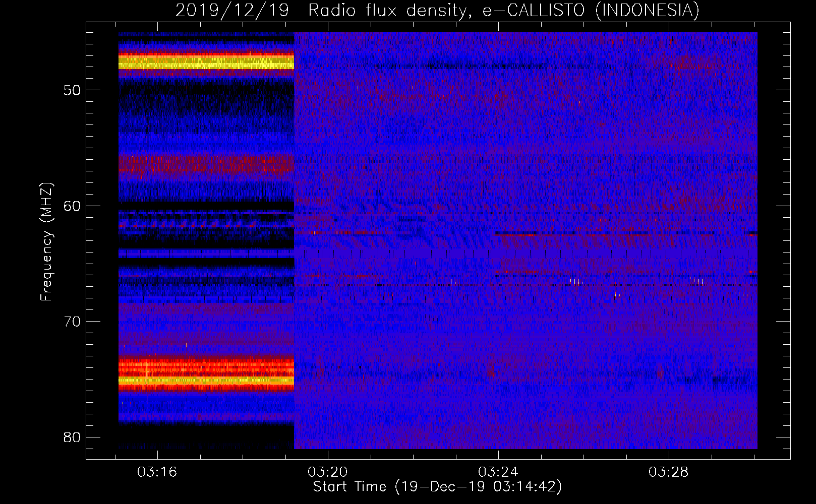Select the 03:20 time tick label
This screenshot has height=504, width=816.
328,472
